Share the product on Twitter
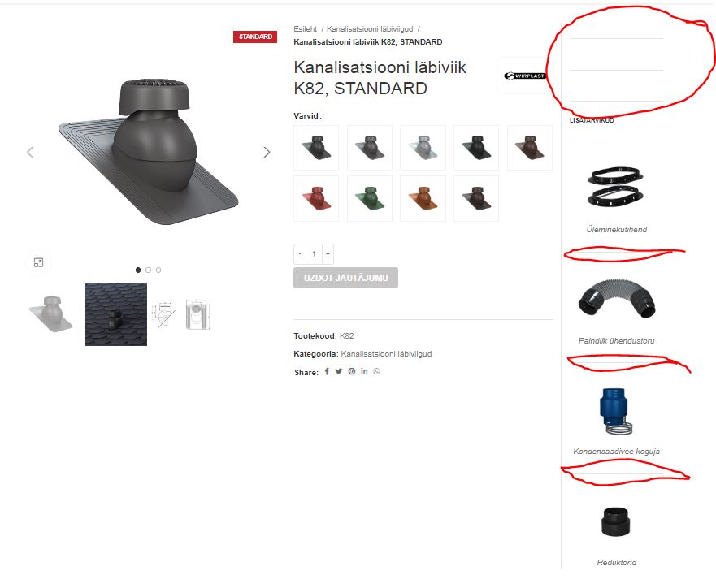 point(338,371)
